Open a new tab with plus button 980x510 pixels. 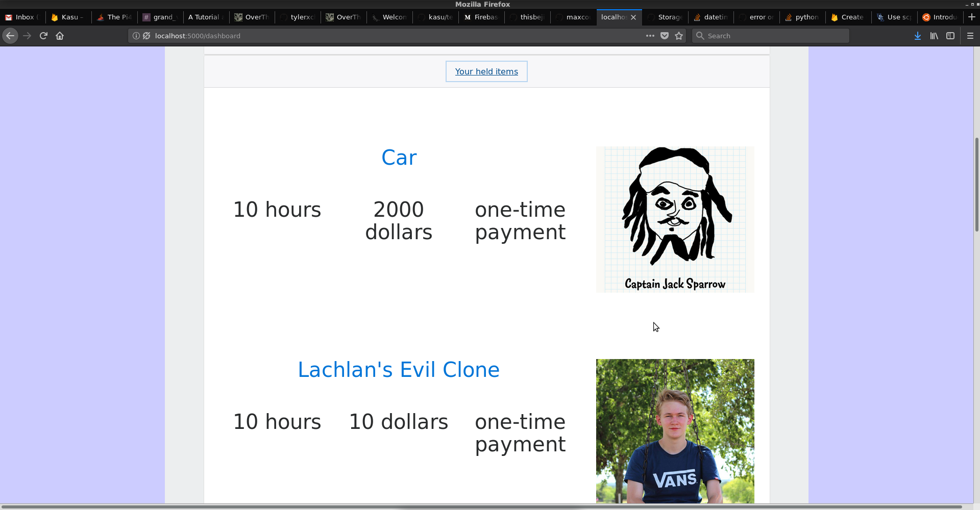(971, 17)
